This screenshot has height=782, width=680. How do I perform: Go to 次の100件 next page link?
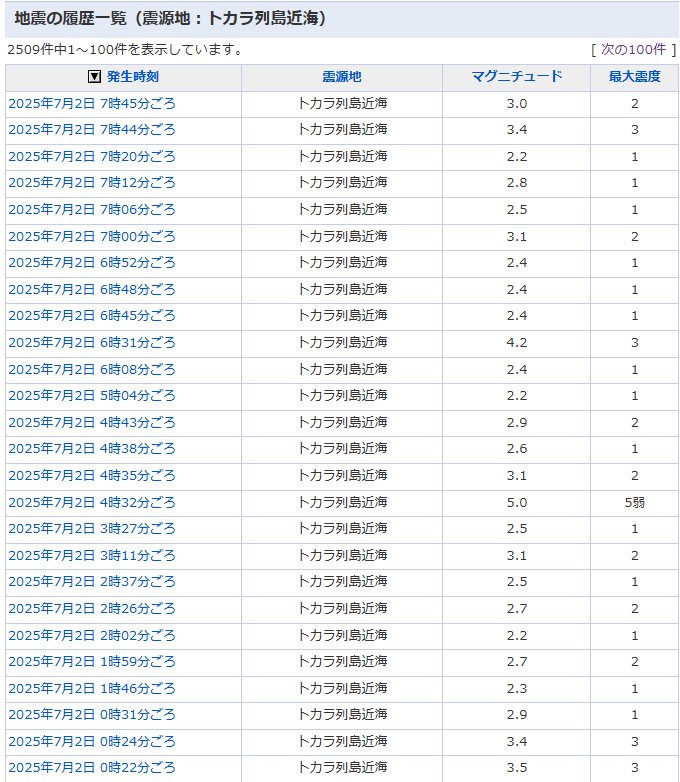(x=633, y=49)
